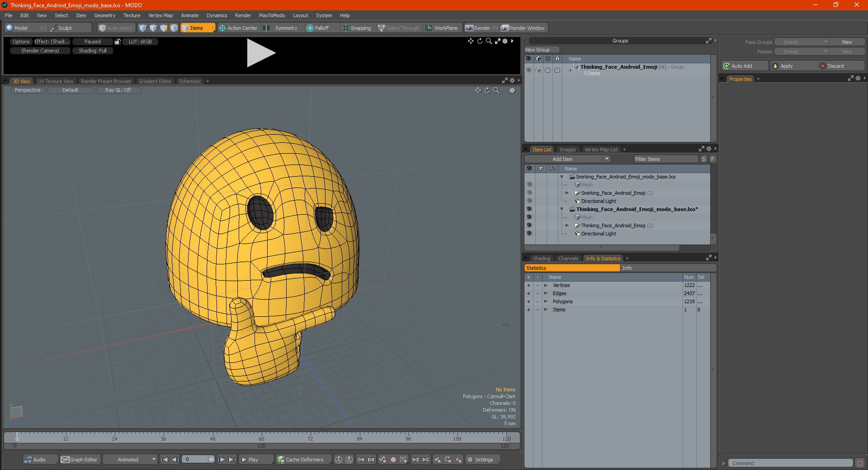Viewport: 868px width, 470px height.
Task: Open 3D viewport gear settings
Action: [512, 90]
